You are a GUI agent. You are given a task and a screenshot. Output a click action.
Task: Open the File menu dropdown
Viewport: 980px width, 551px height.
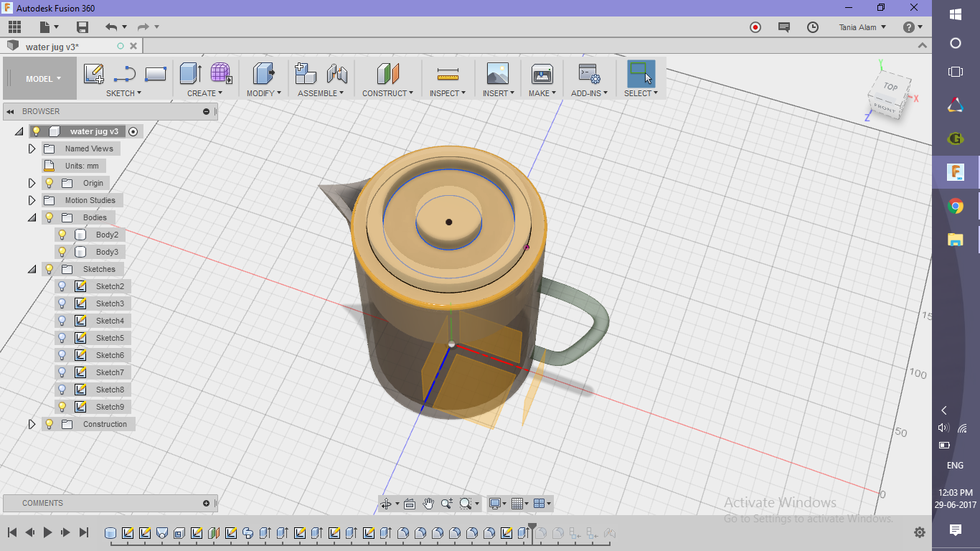coord(50,27)
